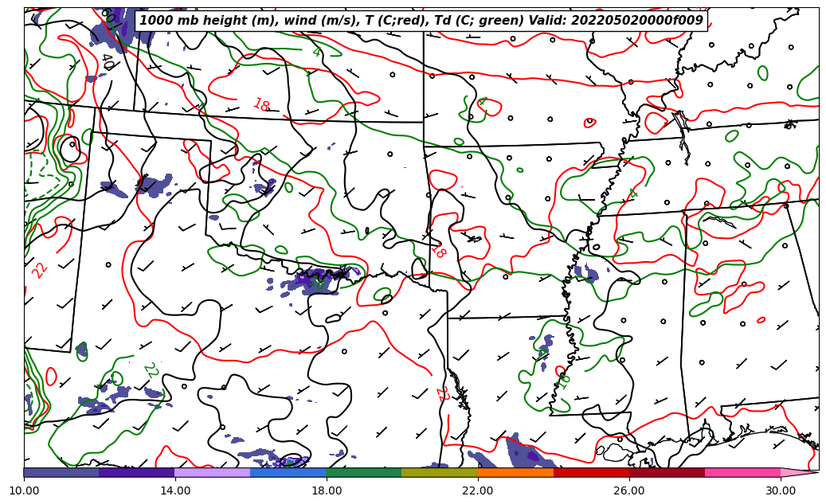Click the 18.00 colorbar tick label
826x504 pixels.
[x=327, y=490]
